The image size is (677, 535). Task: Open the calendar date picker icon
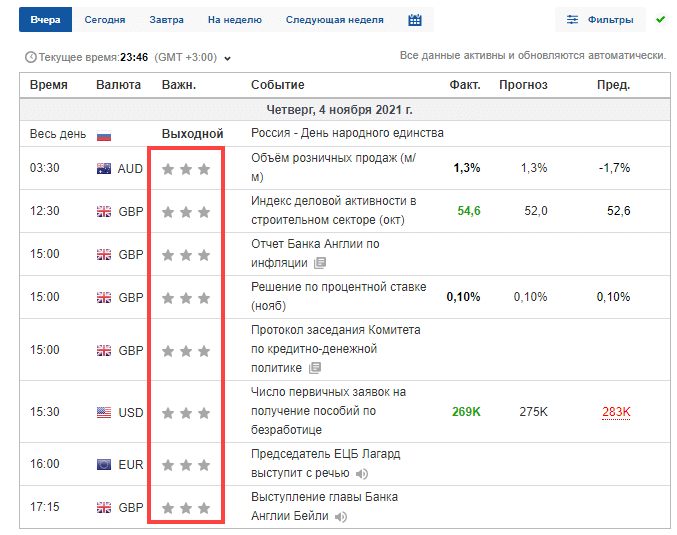click(x=415, y=20)
